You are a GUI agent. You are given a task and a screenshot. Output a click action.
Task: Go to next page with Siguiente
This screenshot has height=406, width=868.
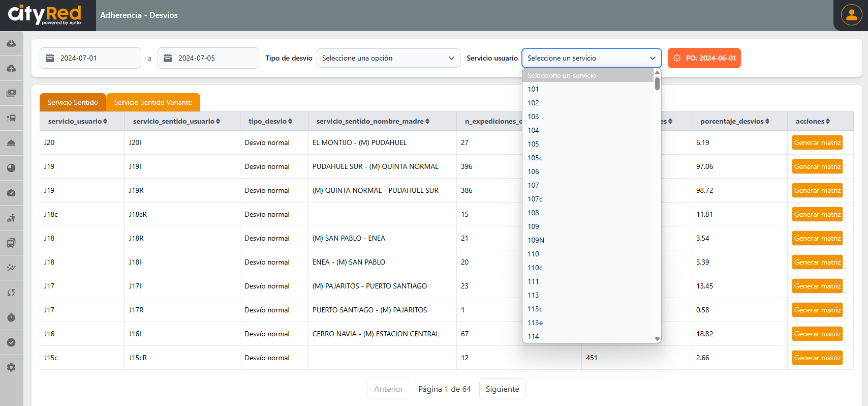point(502,389)
